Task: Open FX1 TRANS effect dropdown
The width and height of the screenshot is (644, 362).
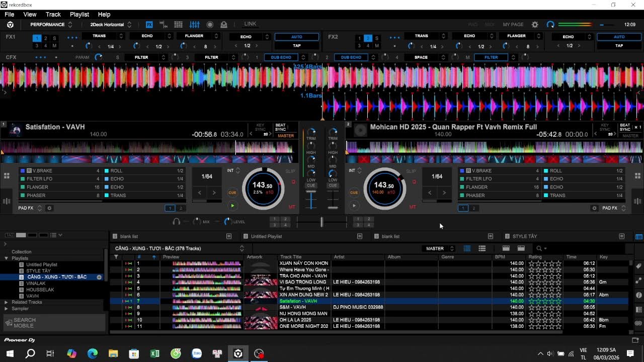Action: click(103, 36)
